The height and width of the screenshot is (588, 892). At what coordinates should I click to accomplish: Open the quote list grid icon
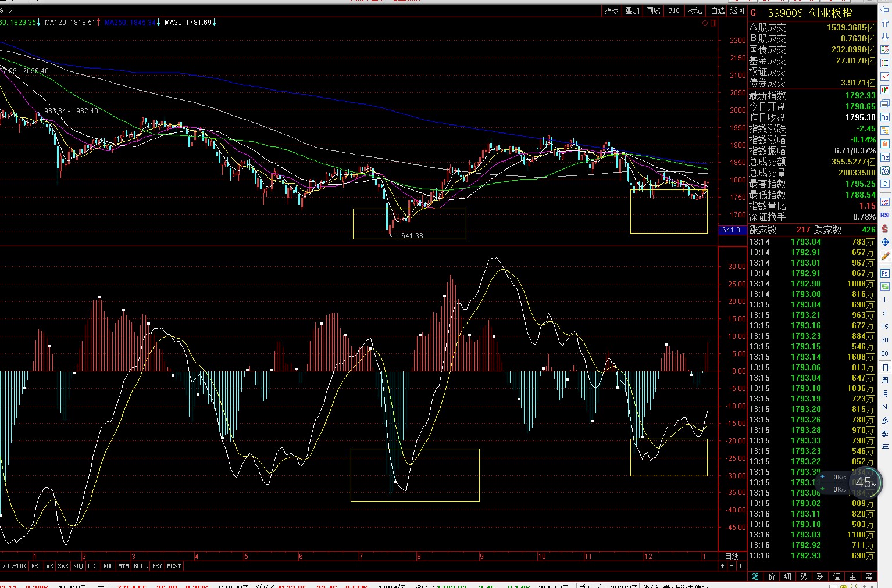[x=884, y=63]
